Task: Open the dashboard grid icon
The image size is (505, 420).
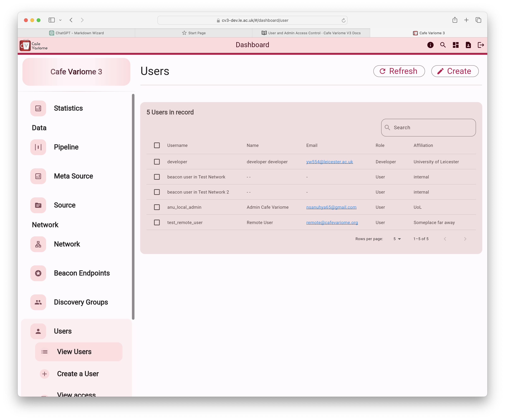Action: tap(455, 45)
